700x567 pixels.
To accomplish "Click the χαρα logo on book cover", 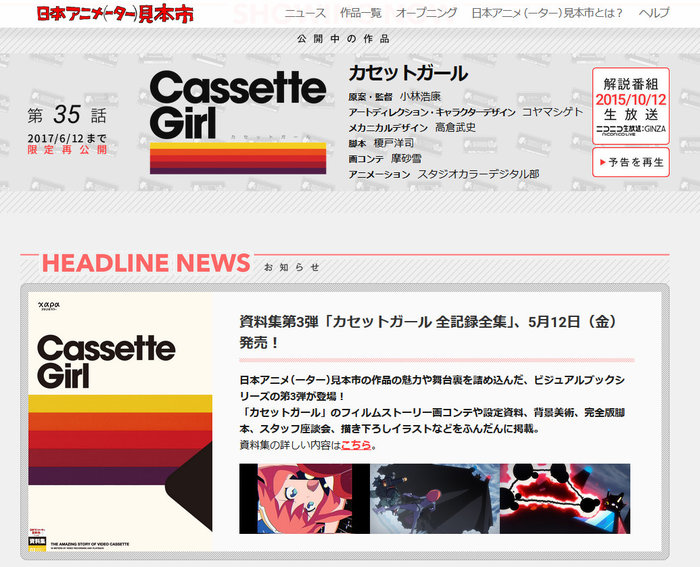I will [x=49, y=305].
